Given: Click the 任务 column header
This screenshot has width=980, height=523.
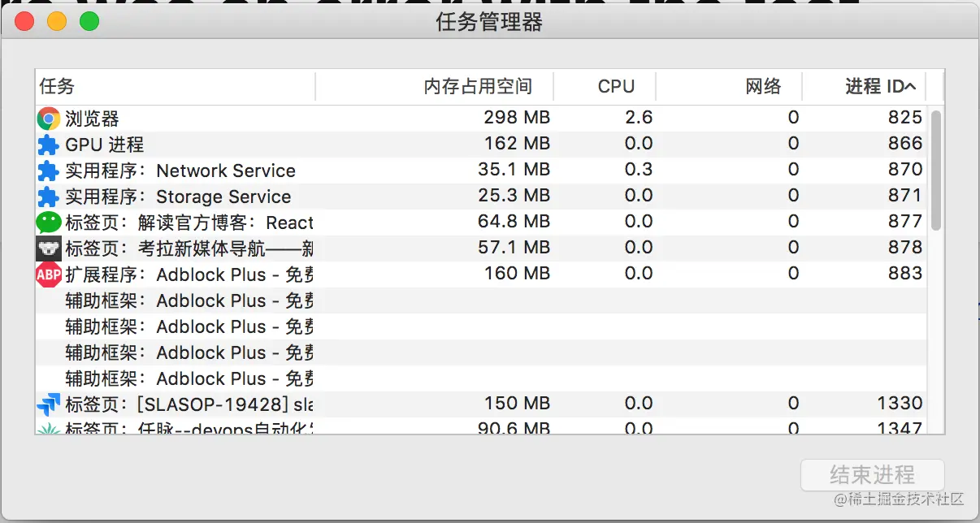Looking at the screenshot, I should (x=57, y=86).
